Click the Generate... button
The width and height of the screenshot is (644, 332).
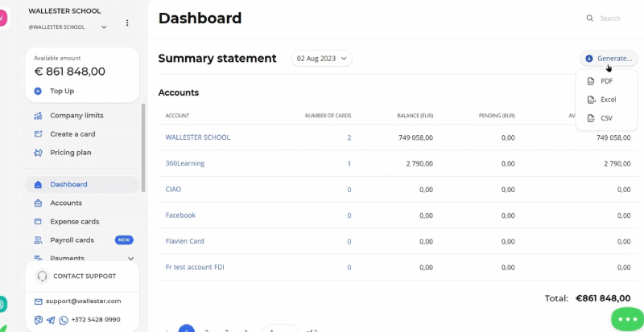tap(609, 59)
